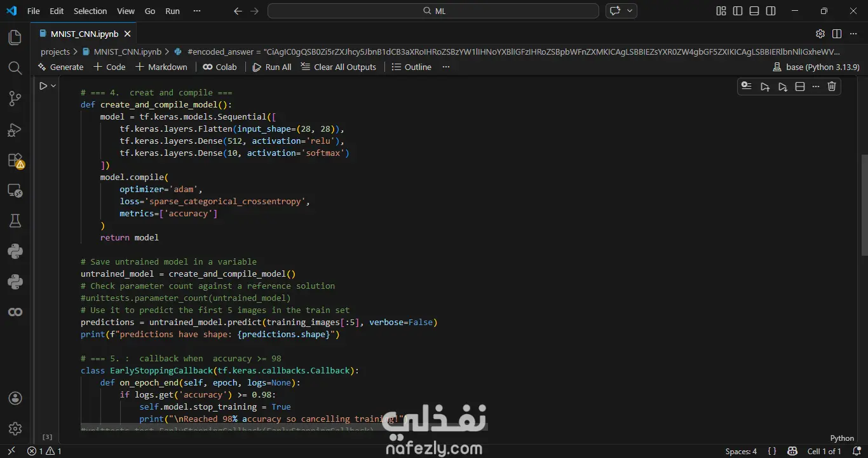The width and height of the screenshot is (868, 458).
Task: Open the Run menu
Action: (x=172, y=11)
